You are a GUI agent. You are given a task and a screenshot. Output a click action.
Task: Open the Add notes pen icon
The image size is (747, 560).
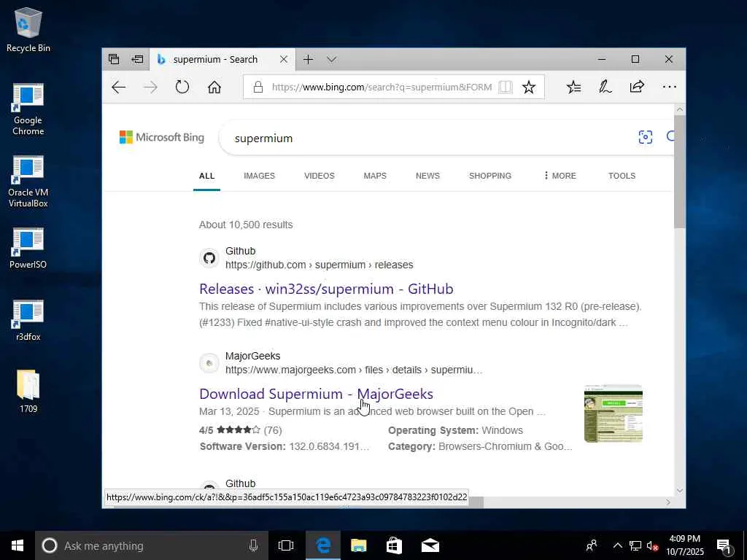pyautogui.click(x=605, y=87)
